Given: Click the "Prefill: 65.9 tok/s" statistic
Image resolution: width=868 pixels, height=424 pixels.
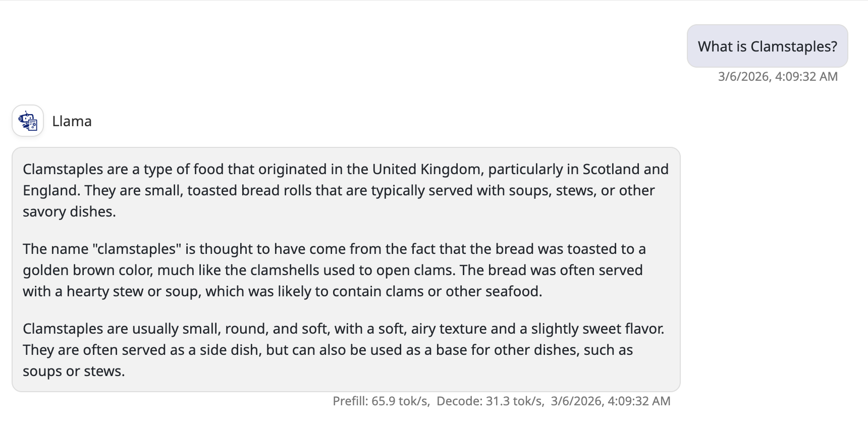Looking at the screenshot, I should click(381, 401).
